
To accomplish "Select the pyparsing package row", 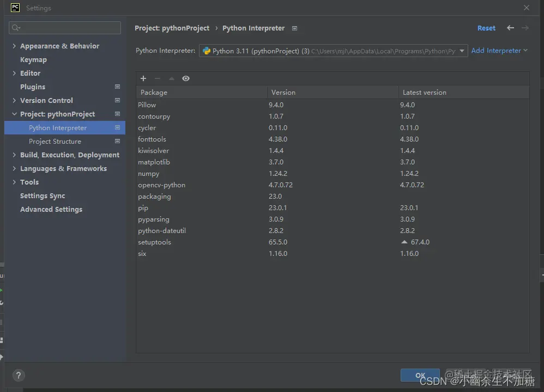I will point(333,219).
